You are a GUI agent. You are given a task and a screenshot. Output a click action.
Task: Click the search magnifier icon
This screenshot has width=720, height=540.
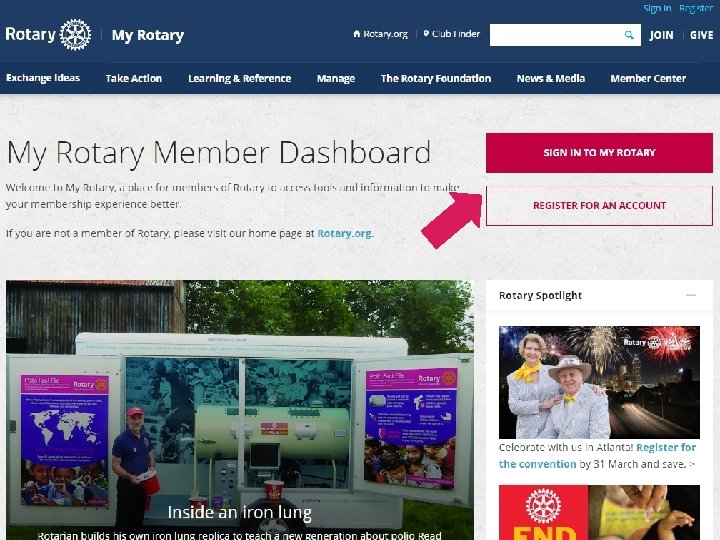[x=629, y=35]
